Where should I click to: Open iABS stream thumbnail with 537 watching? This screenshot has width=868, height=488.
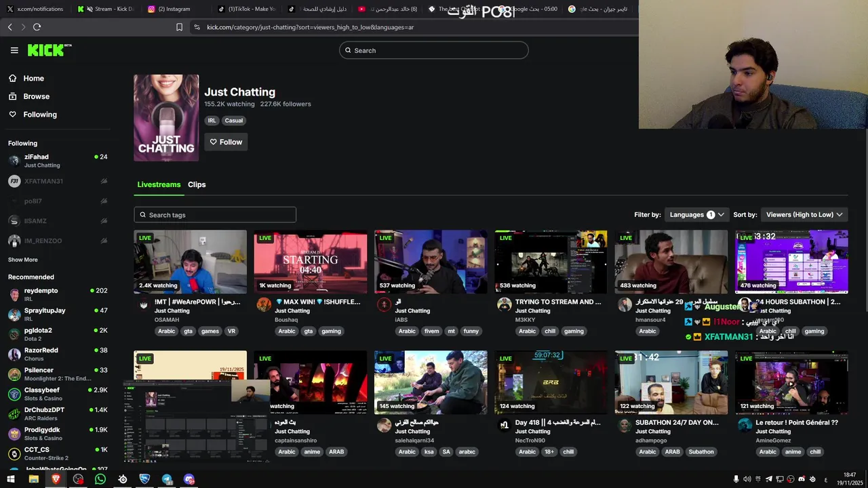click(431, 262)
